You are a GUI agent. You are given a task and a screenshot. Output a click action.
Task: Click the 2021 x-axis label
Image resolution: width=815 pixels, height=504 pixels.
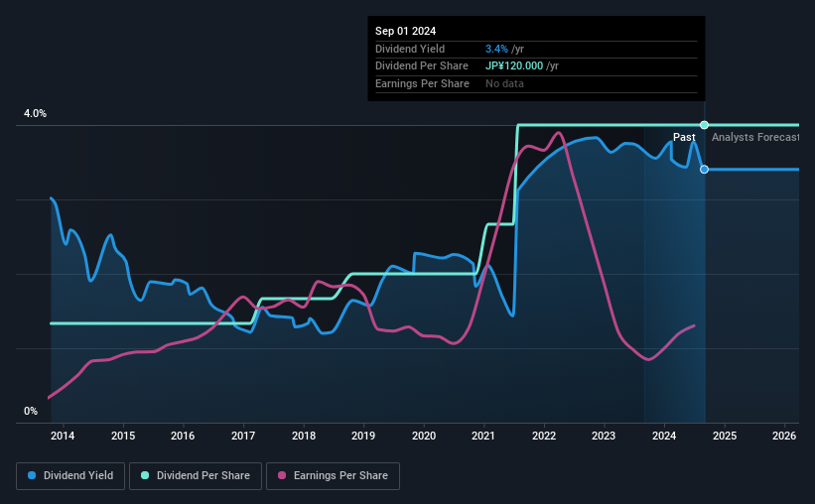pos(483,436)
